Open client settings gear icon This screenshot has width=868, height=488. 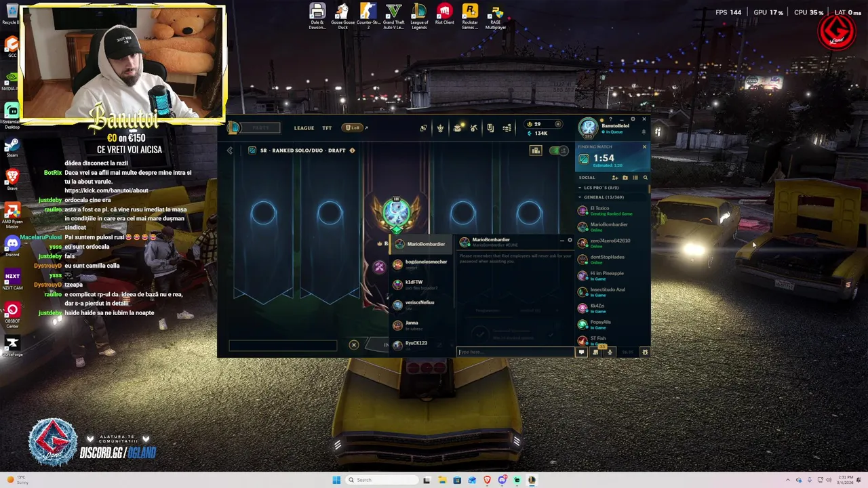tap(633, 119)
